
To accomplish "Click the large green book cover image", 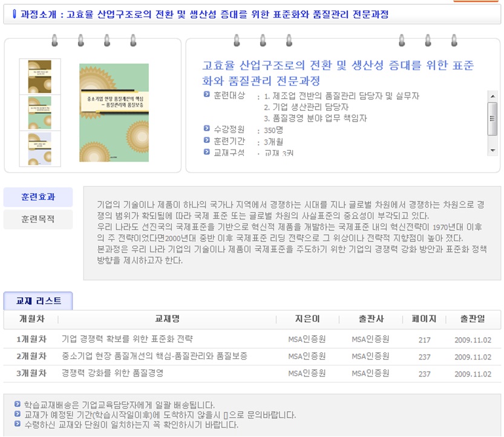I will tap(114, 113).
